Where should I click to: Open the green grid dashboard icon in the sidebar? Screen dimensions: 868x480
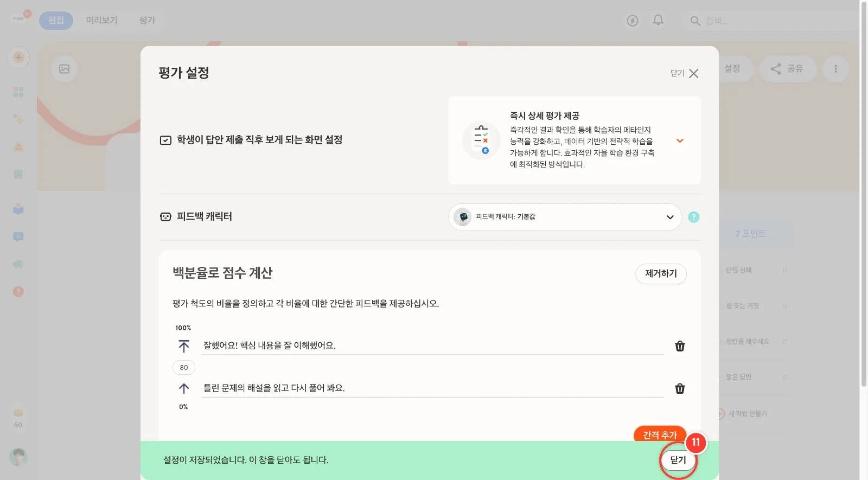(x=18, y=92)
